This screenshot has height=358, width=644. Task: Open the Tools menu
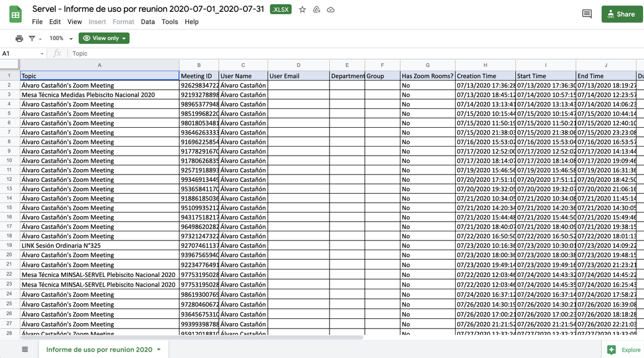(170, 22)
